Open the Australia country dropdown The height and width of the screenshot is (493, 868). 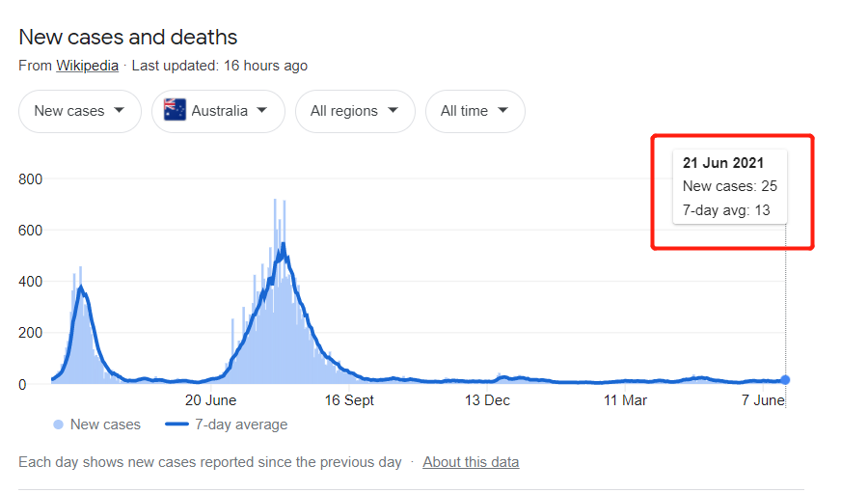point(218,111)
